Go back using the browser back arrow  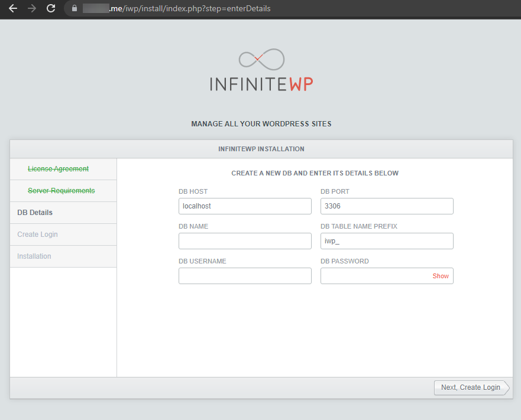(13, 8)
